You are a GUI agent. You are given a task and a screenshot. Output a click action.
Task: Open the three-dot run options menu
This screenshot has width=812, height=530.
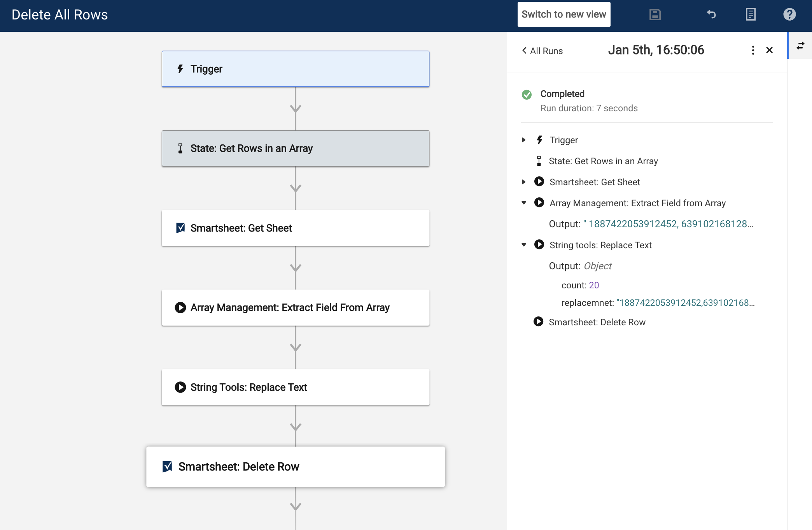[753, 50]
